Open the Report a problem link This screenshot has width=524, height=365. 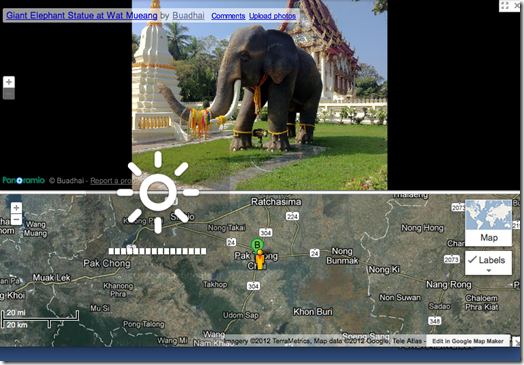tap(111, 181)
